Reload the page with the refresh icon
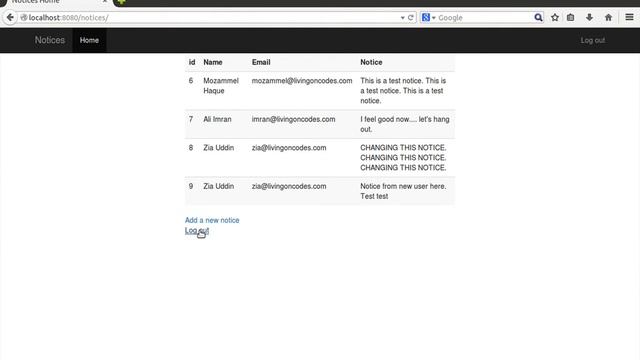The image size is (640, 360). click(x=411, y=18)
